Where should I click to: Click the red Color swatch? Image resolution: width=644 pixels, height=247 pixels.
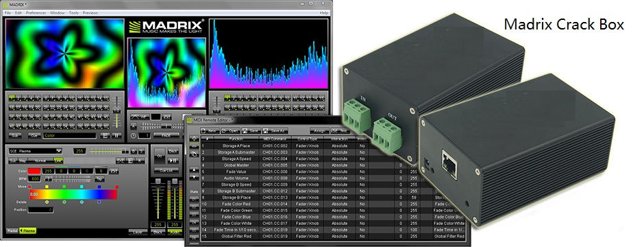coord(34,171)
